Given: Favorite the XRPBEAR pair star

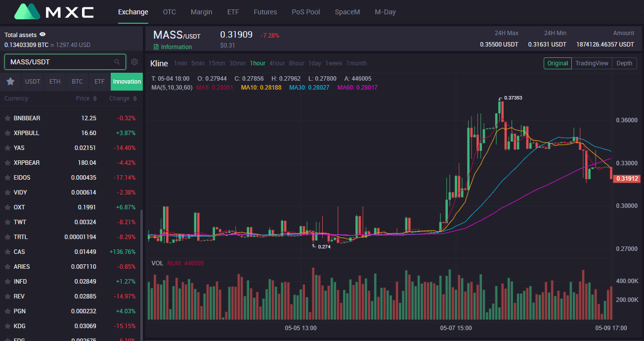Looking at the screenshot, I should point(7,163).
